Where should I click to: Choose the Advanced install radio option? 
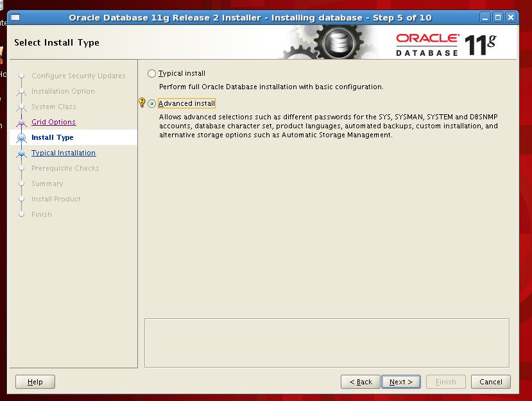tap(152, 103)
